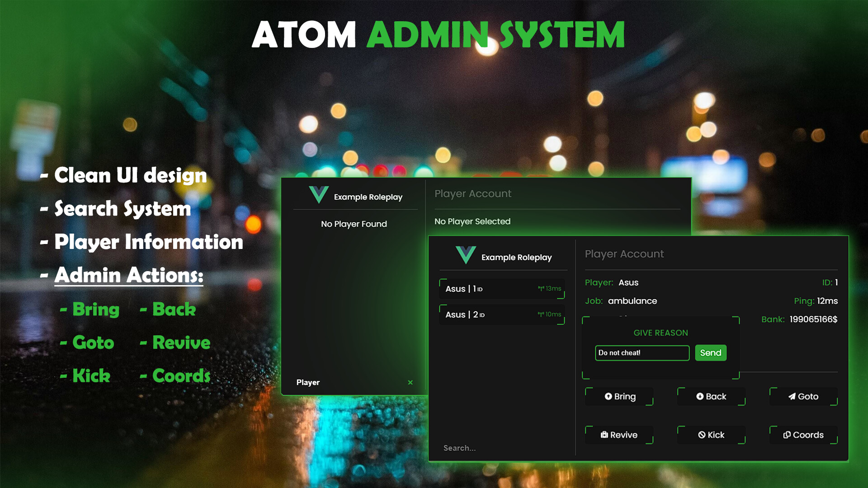Click the Back action button

pyautogui.click(x=711, y=396)
